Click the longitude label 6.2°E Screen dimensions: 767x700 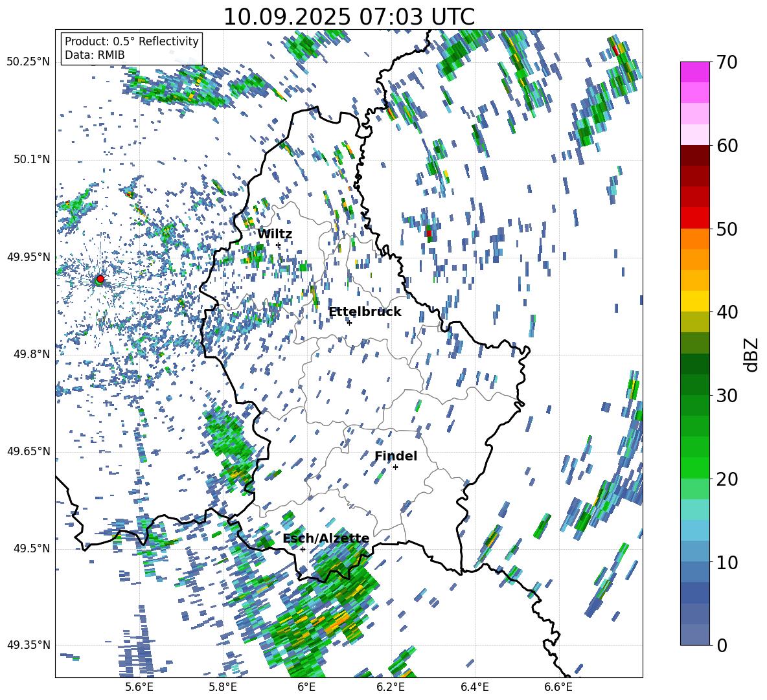pos(391,688)
